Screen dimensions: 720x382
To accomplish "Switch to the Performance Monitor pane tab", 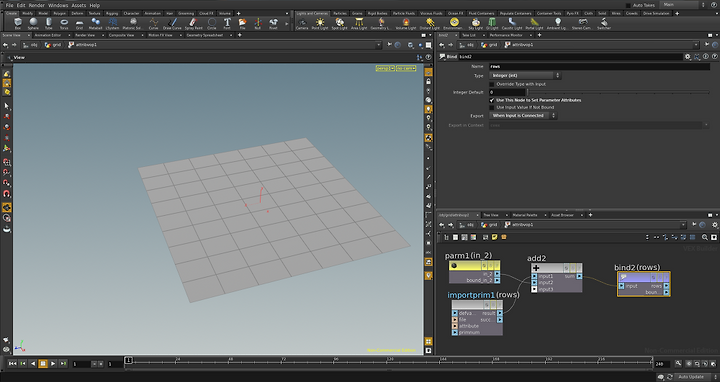I will [x=506, y=35].
